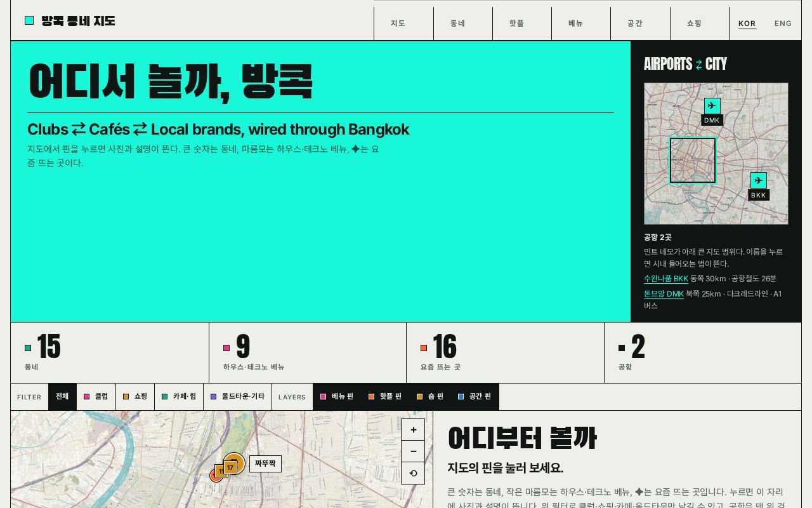Toggle the 핫플 핀 layer
Screen dimensions: 812x508
tap(385, 397)
